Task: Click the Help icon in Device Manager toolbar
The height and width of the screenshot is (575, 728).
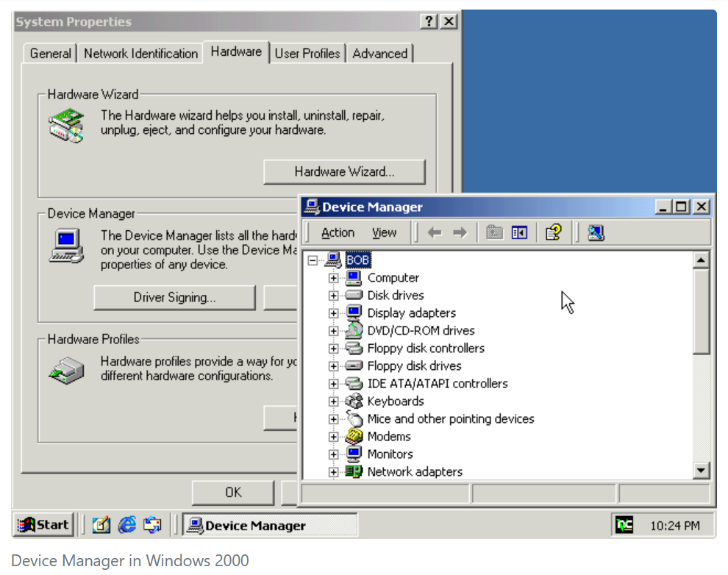Action: [x=554, y=232]
